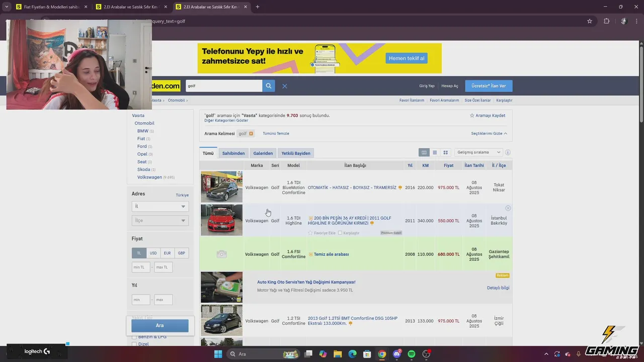Expand the BMW brand category
644x362 pixels.
pyautogui.click(x=143, y=131)
